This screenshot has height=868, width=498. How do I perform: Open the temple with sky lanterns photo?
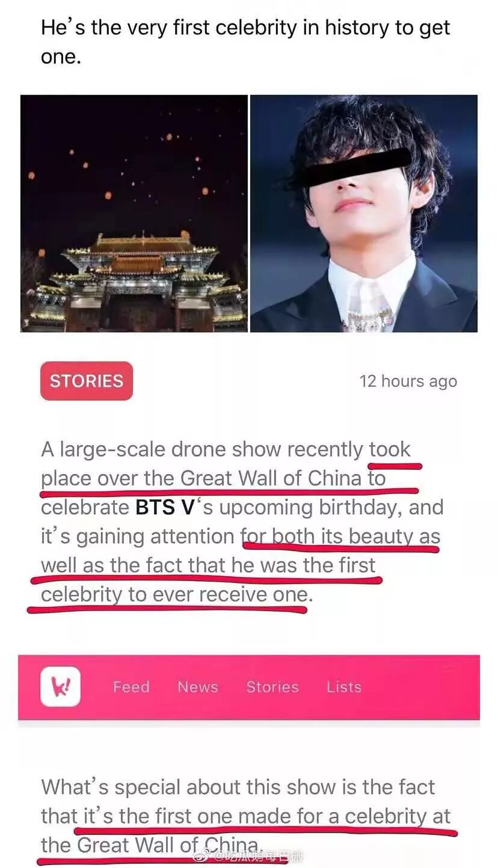pyautogui.click(x=134, y=213)
